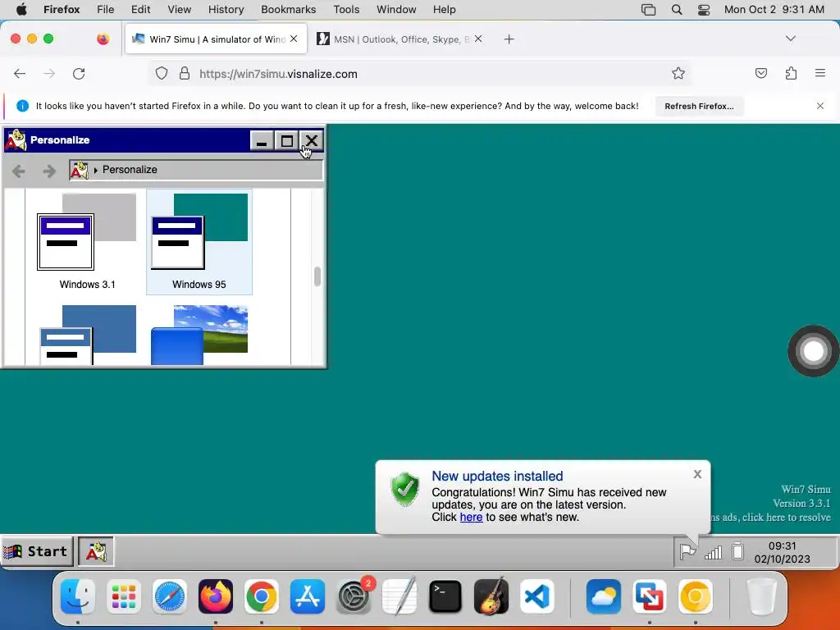Choose the green hills XP theme thumbnail
840x630 pixels.
(x=199, y=335)
